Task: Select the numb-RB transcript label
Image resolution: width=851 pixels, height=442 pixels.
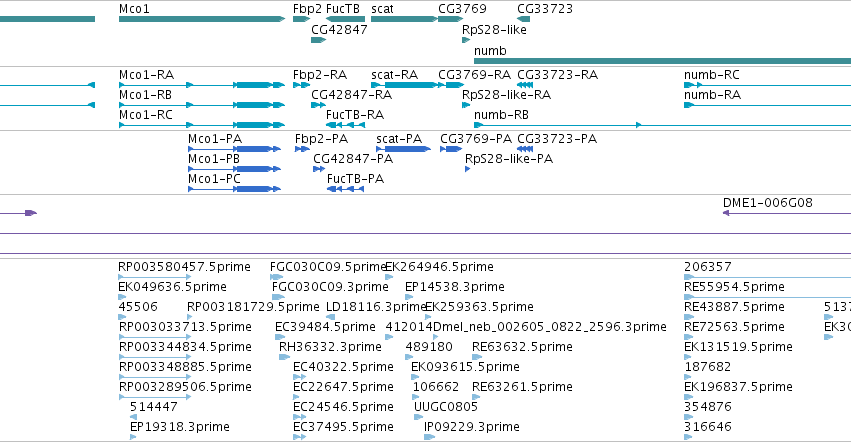Action: [x=501, y=115]
